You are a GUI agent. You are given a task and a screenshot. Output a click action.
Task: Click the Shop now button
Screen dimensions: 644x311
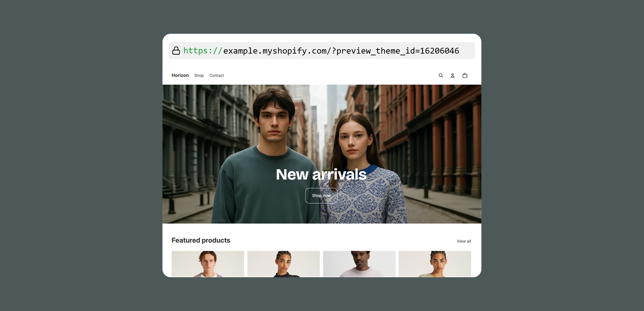[x=321, y=195]
